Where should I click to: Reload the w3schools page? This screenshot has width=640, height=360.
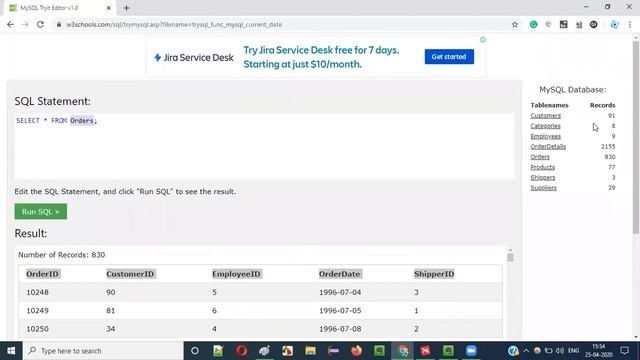tap(40, 24)
